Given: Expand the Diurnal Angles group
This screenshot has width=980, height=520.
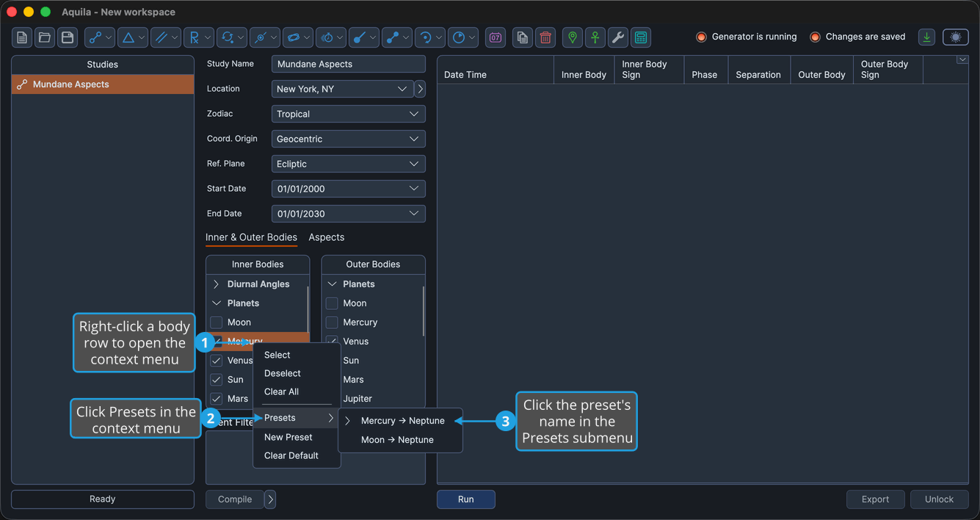Looking at the screenshot, I should [x=217, y=284].
